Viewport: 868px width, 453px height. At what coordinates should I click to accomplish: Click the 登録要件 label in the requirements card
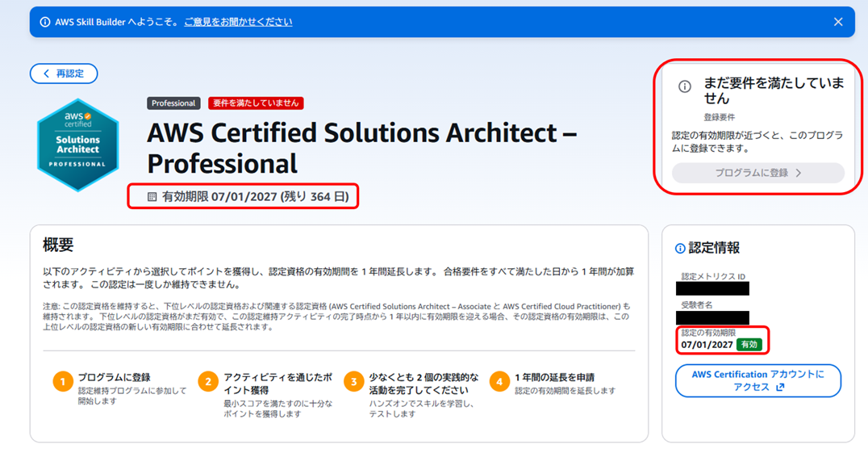[x=719, y=117]
